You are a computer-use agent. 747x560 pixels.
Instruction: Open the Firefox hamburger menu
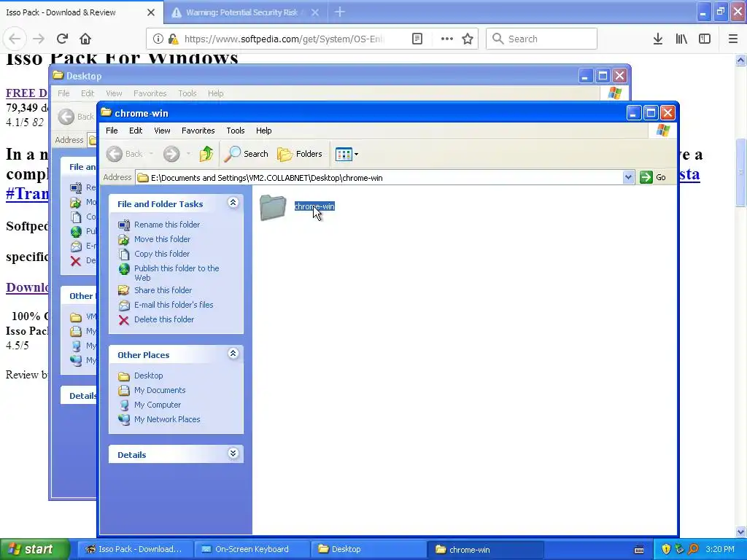click(x=733, y=39)
